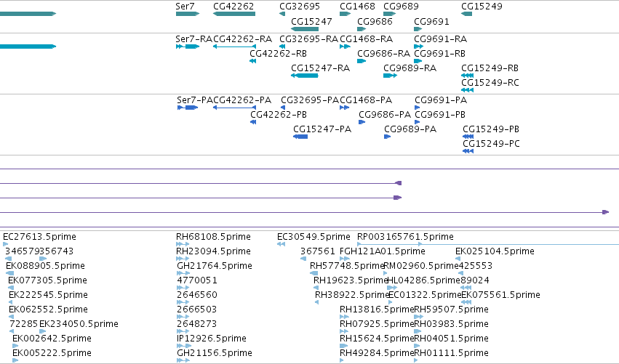Screen dimensions: 619x364
Task: Select the CG15249-PC protein label
Action: pyautogui.click(x=492, y=144)
